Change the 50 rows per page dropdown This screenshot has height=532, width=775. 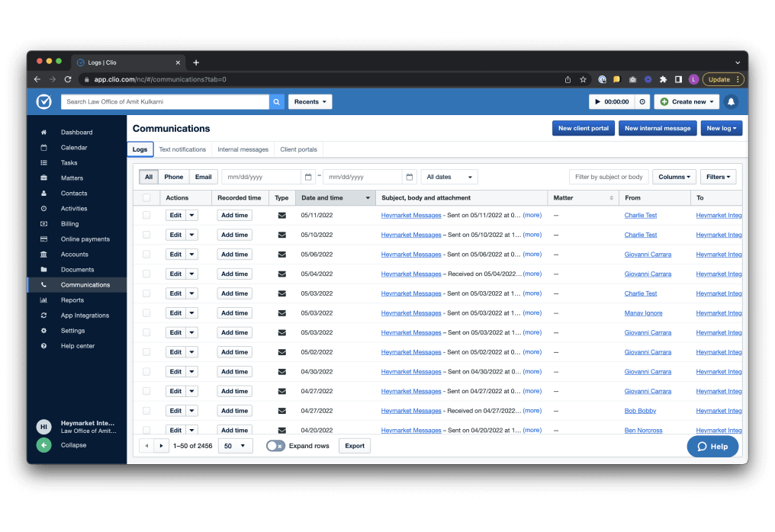point(235,446)
